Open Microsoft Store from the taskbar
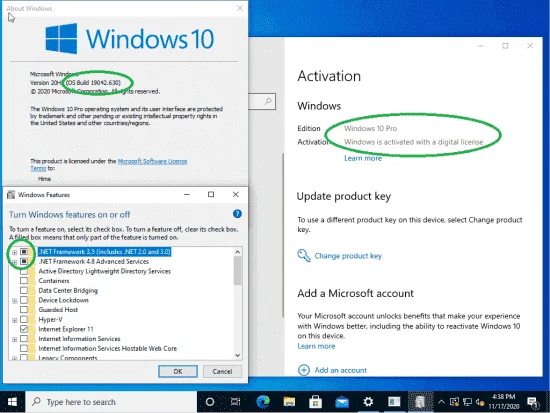The width and height of the screenshot is (550, 413). [315, 402]
